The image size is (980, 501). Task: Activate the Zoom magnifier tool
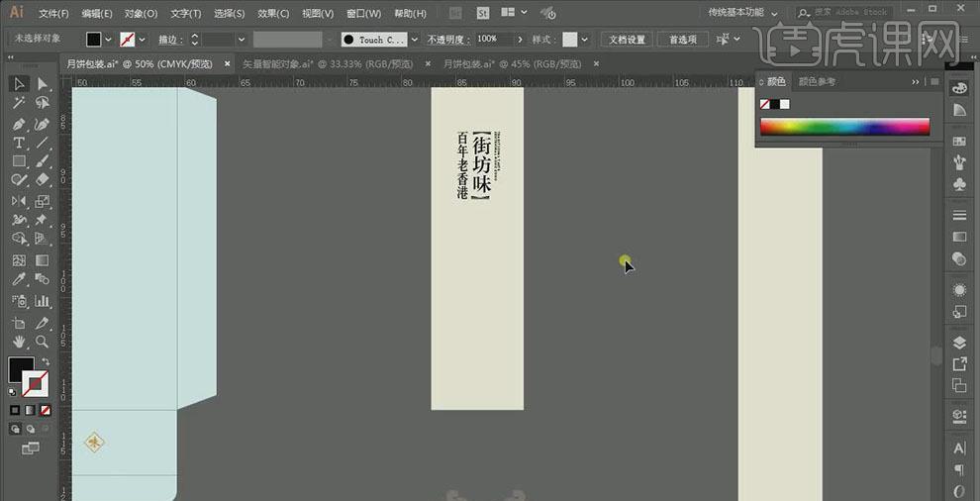[42, 342]
